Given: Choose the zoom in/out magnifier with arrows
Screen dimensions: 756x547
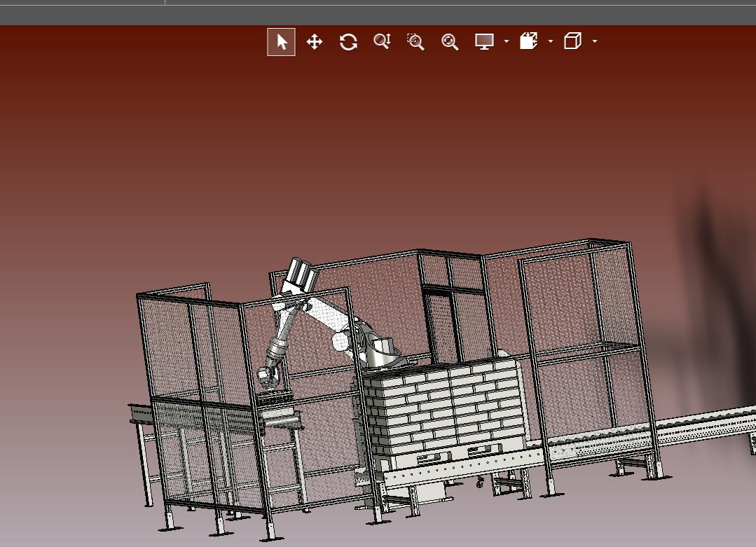Looking at the screenshot, I should (382, 41).
